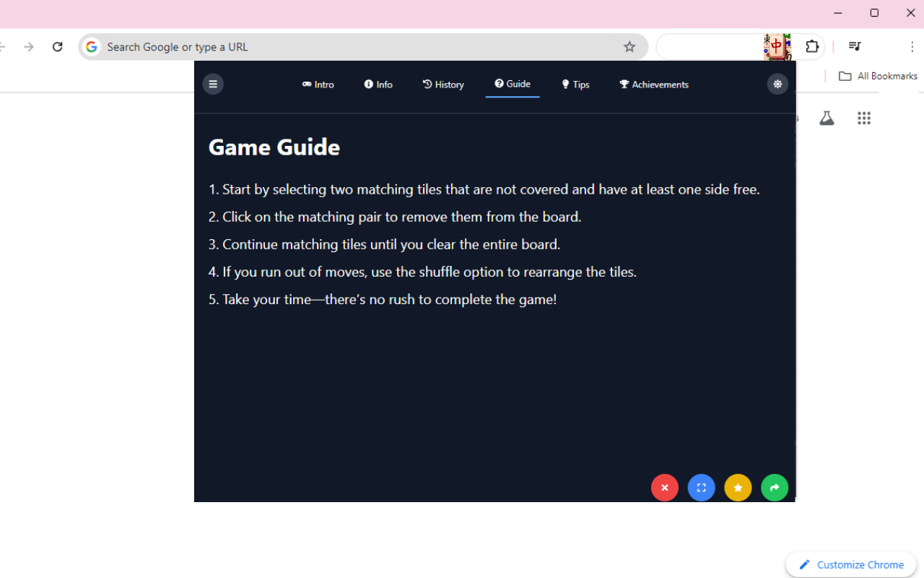Open the Chrome Extensions puzzle icon

(812, 47)
